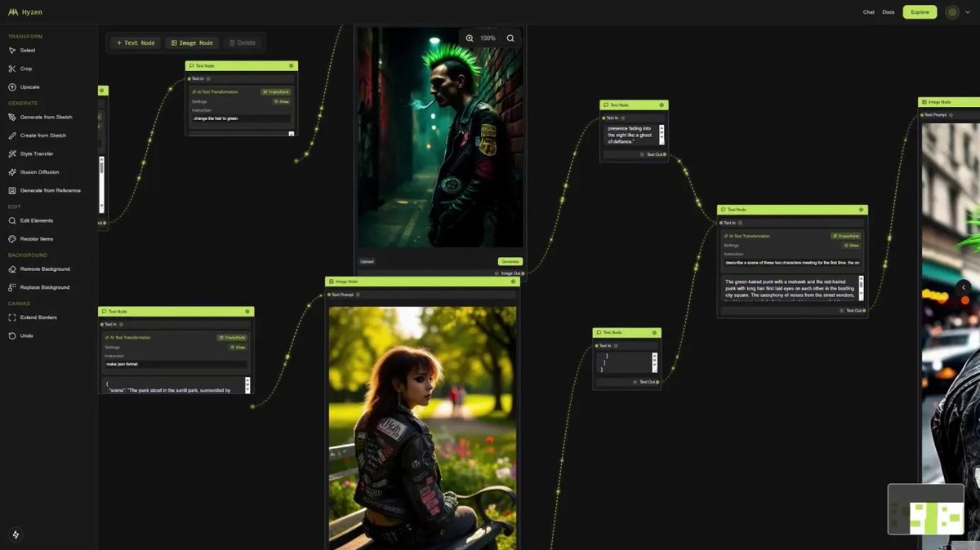
Task: Click Transform in 'make json format' node
Action: [x=232, y=337]
